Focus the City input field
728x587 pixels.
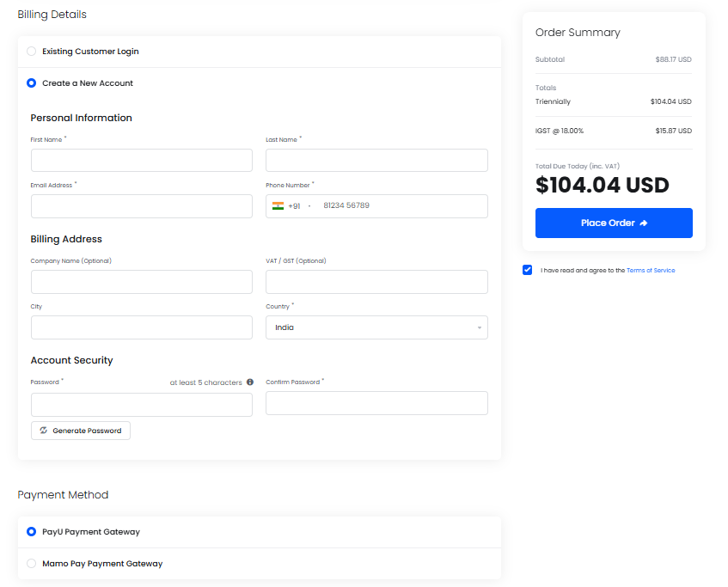pos(142,327)
